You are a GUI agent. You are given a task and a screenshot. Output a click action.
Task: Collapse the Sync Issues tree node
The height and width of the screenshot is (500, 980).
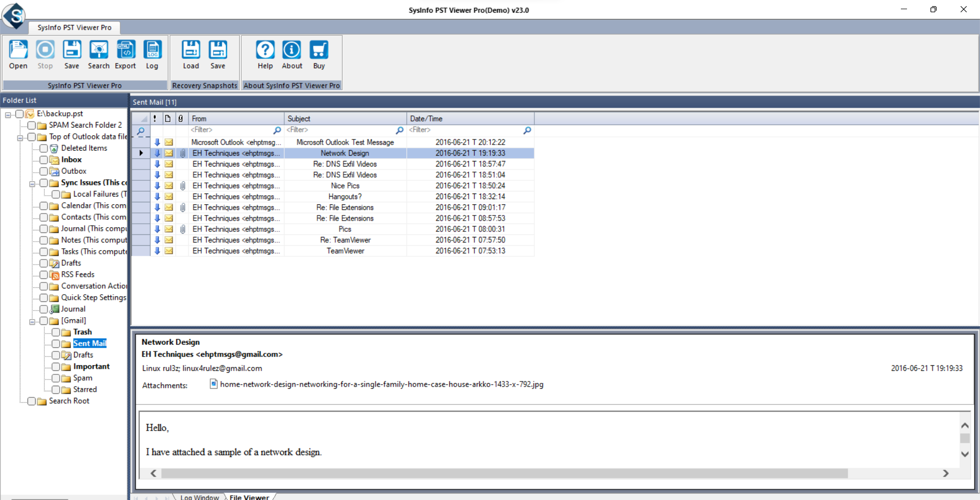[33, 183]
